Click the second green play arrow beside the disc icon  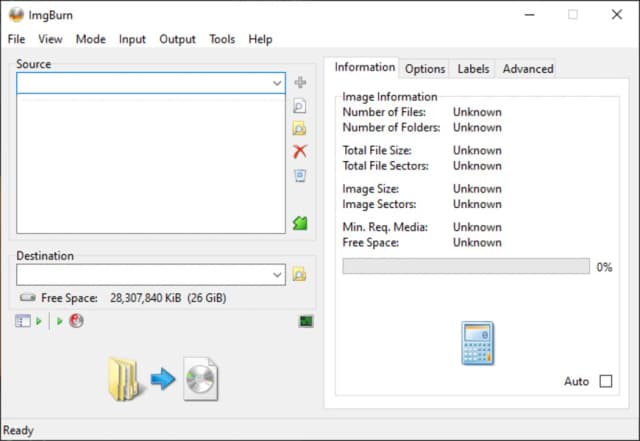(x=60, y=321)
